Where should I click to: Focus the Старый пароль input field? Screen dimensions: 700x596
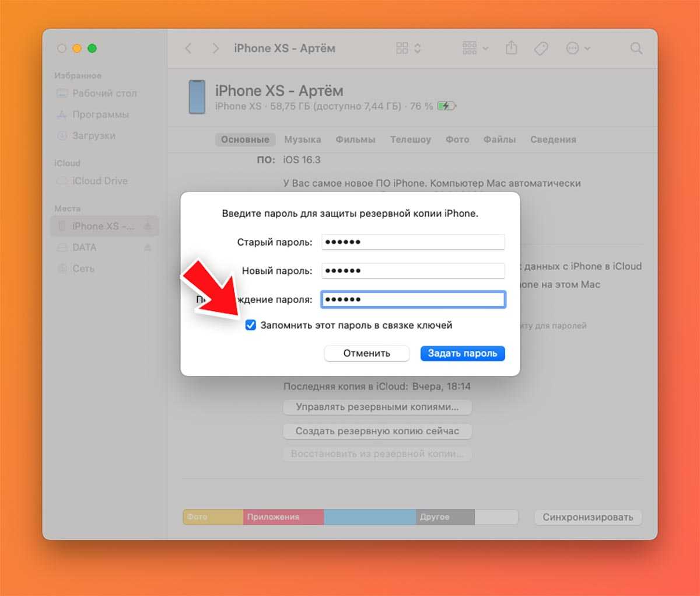click(413, 242)
